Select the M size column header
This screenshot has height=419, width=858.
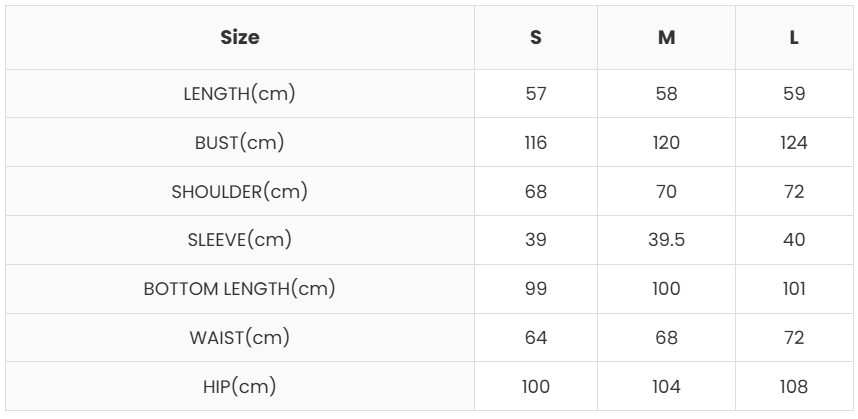coord(667,38)
